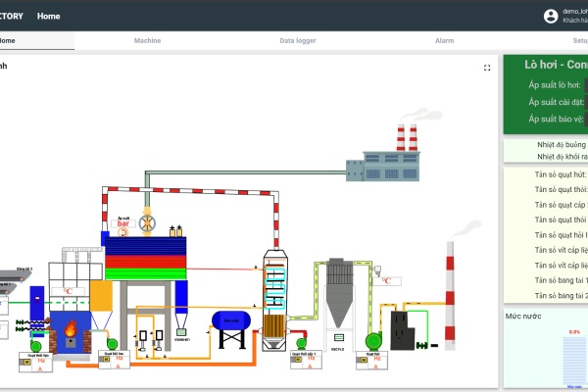Click the Áp suất lò hơi row
This screenshot has width=588, height=392.
[554, 85]
